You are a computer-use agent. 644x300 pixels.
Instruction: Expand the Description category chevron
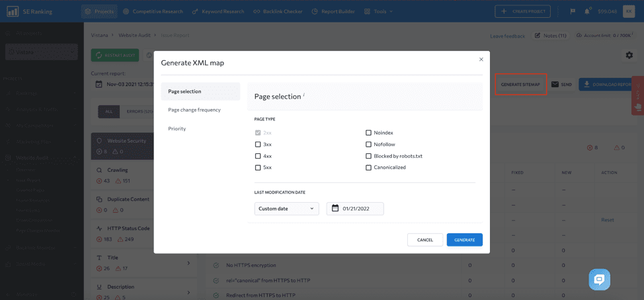[x=188, y=292]
